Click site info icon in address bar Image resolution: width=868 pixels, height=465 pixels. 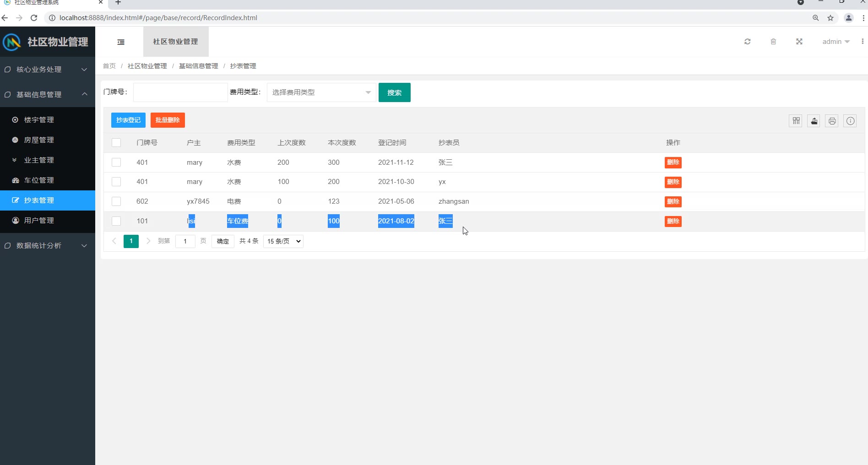52,18
